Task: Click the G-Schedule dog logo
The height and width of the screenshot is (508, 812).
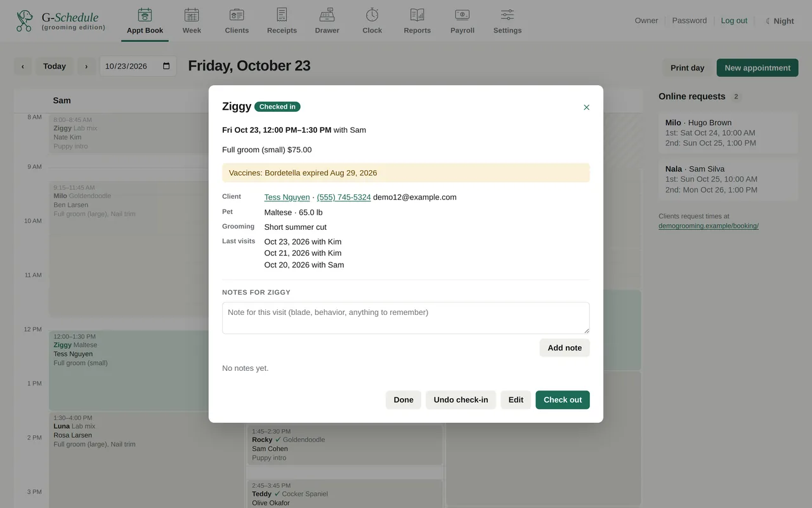Action: coord(25,20)
